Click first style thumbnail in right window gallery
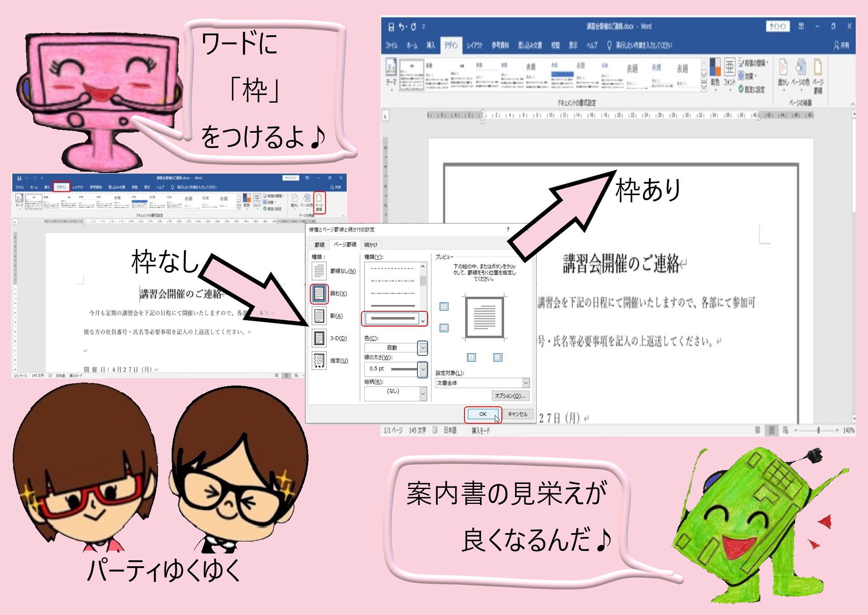This screenshot has height=615, width=868. pos(412,75)
